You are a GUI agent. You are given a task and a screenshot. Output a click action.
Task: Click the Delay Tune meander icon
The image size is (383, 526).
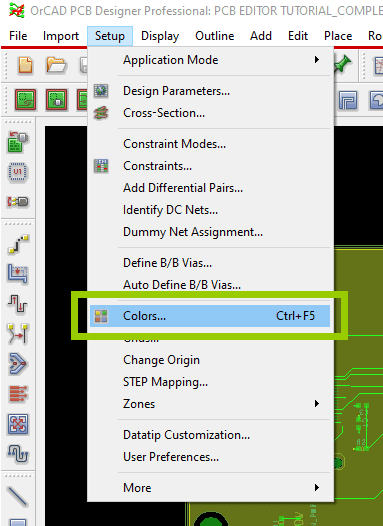coord(18,454)
